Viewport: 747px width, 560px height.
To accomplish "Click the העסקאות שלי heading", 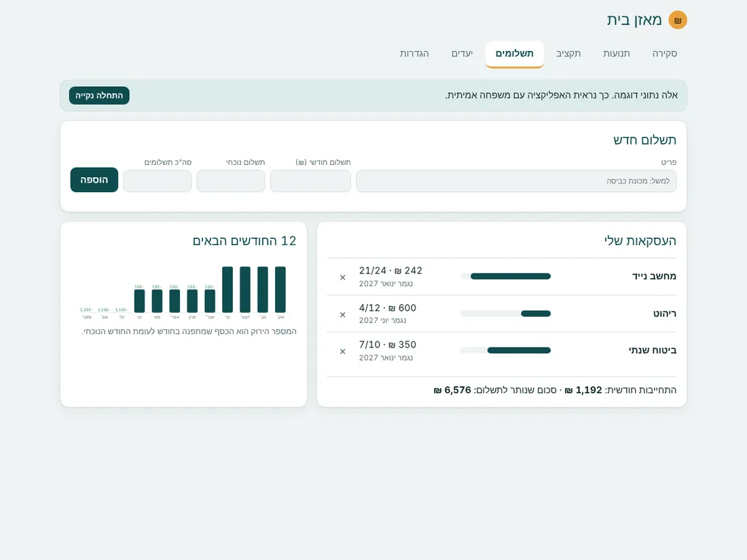I will tap(640, 241).
